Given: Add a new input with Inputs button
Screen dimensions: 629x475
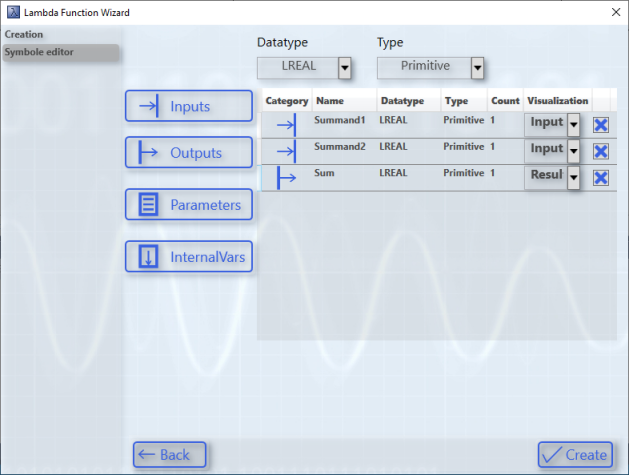Looking at the screenshot, I should pos(189,106).
